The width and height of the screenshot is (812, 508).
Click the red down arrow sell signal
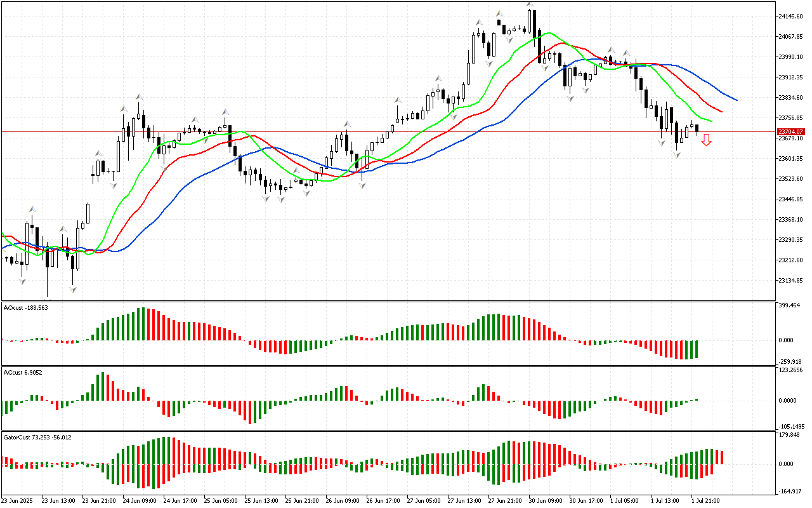(x=706, y=140)
